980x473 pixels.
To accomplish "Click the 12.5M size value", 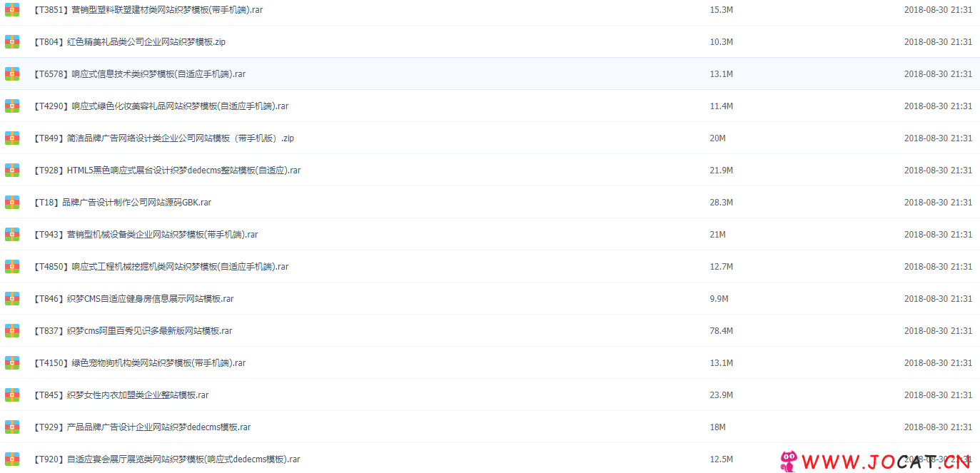I will [x=722, y=459].
